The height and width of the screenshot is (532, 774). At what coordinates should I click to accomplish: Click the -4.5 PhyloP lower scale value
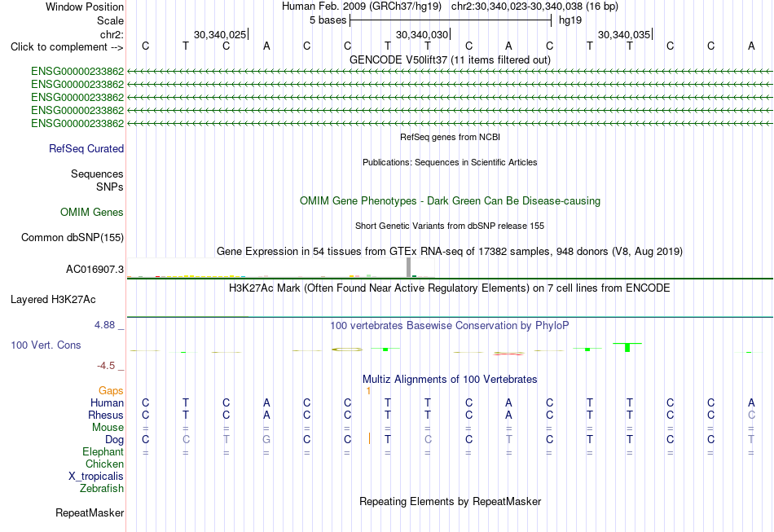tap(106, 365)
